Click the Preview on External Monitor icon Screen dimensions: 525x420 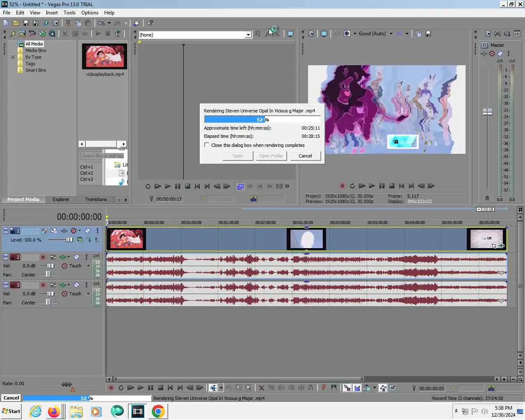324,34
